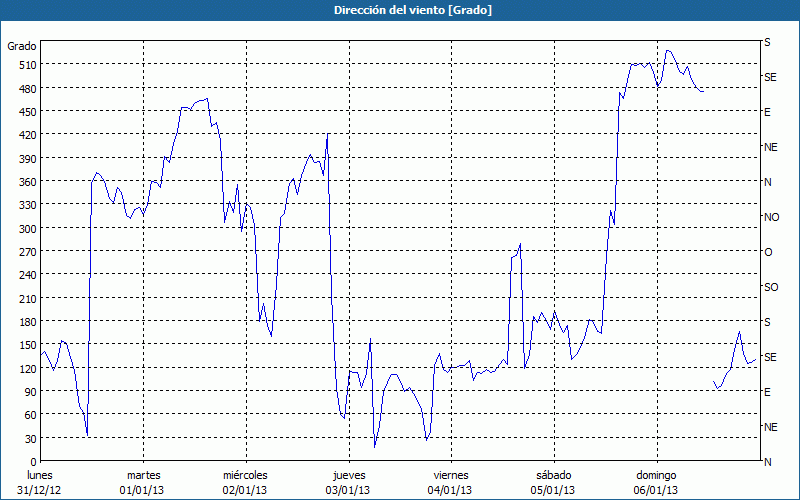Image resolution: width=800 pixels, height=500 pixels.
Task: Select the 'lunes 31/12/12' date label
Action: click(x=40, y=482)
